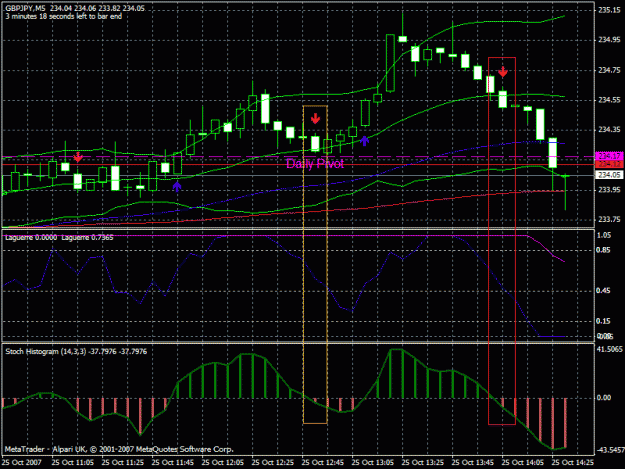Click the blue up arrow above the 13:05 label

[x=364, y=140]
